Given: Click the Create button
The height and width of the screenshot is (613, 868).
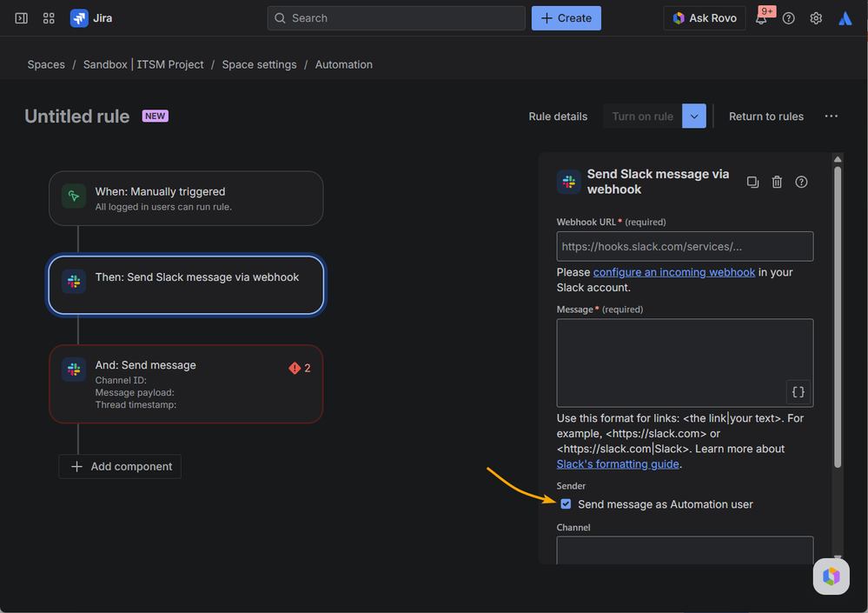Looking at the screenshot, I should click(x=567, y=18).
